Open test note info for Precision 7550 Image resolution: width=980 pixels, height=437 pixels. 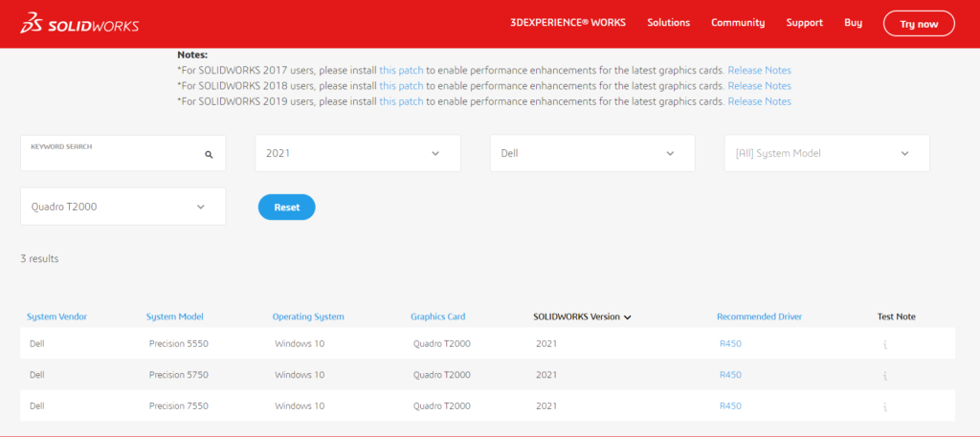click(x=885, y=407)
